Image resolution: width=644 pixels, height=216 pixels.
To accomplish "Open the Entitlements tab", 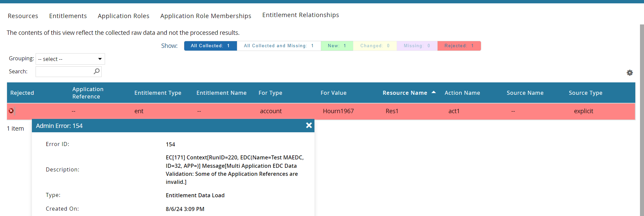I will (68, 16).
